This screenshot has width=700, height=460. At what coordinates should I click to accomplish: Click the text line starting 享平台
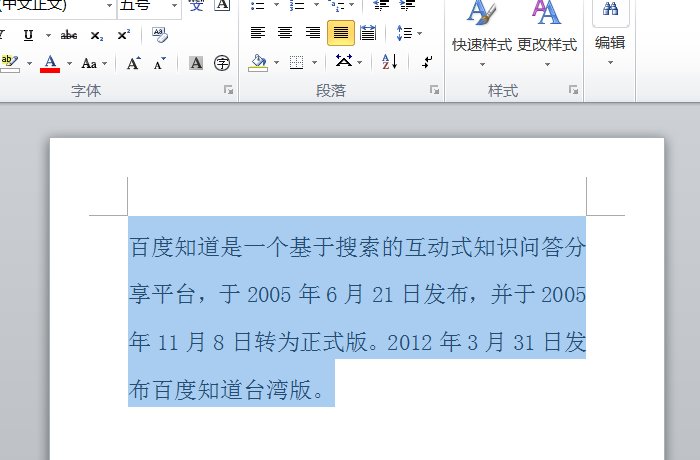click(357, 295)
